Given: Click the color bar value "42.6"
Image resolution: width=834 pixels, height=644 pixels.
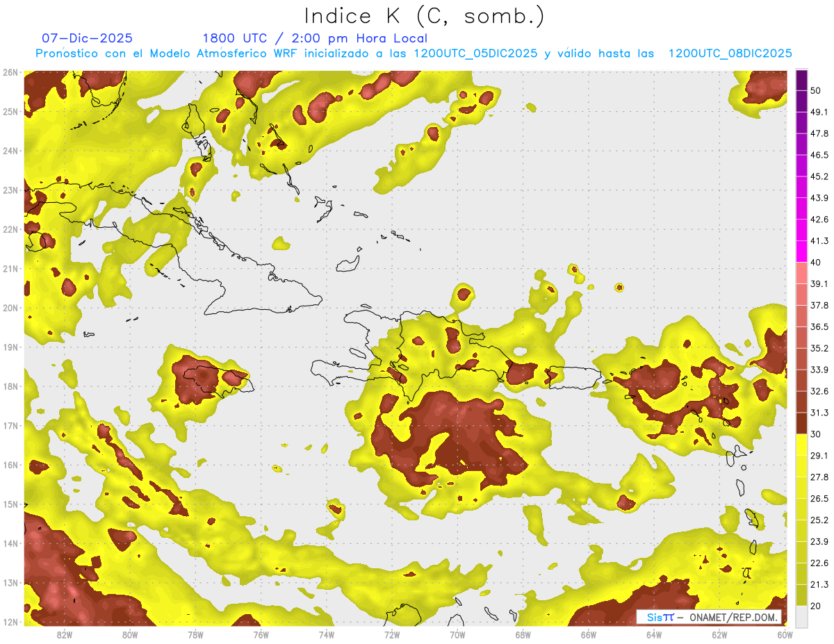Looking at the screenshot, I should click(x=819, y=220).
